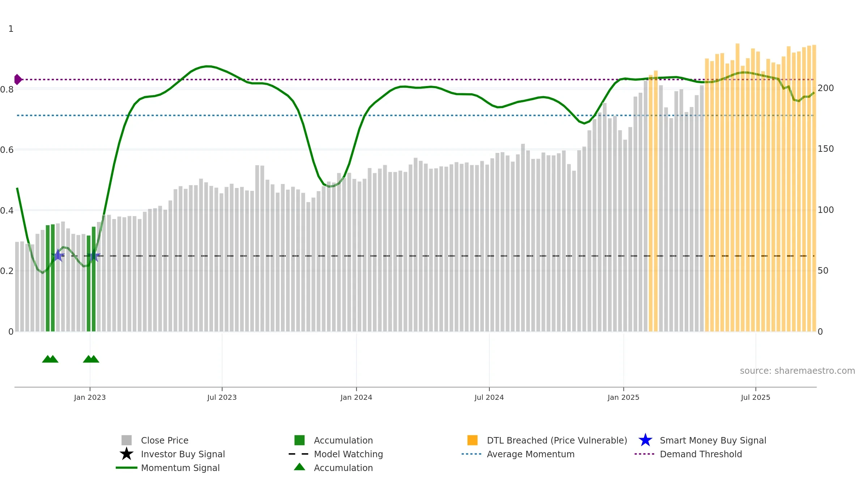
Task: Click the sharemaestro.com source text
Action: [797, 371]
